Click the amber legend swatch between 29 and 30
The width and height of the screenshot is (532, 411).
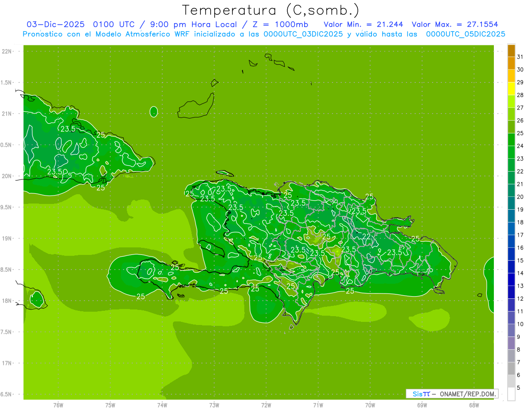(x=511, y=76)
